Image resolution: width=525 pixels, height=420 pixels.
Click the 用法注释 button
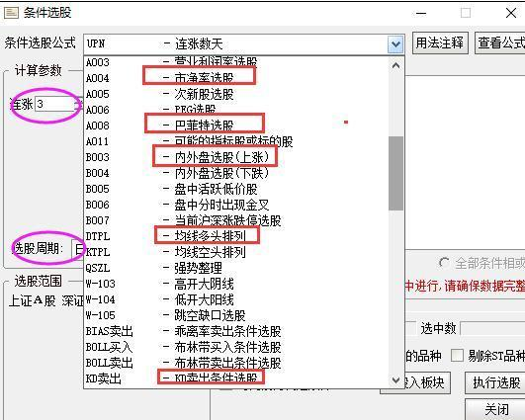tap(440, 42)
